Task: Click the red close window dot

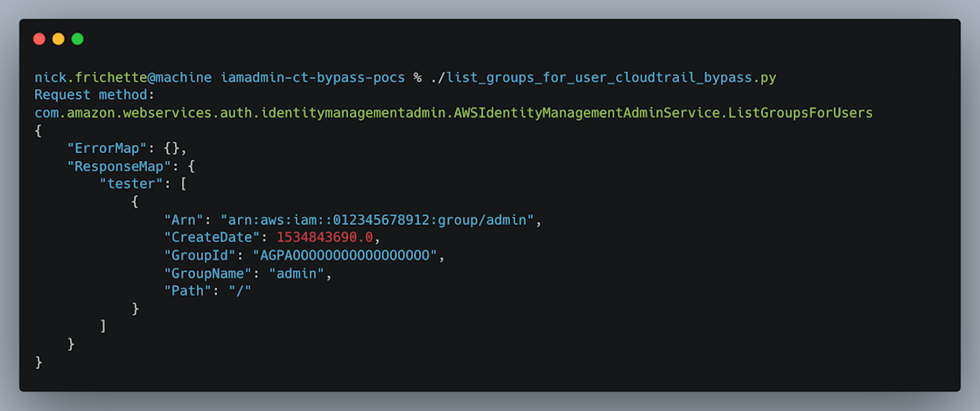Action: 38,38
